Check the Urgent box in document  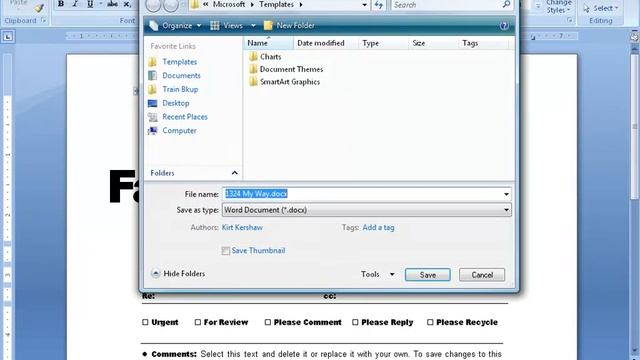pos(145,322)
